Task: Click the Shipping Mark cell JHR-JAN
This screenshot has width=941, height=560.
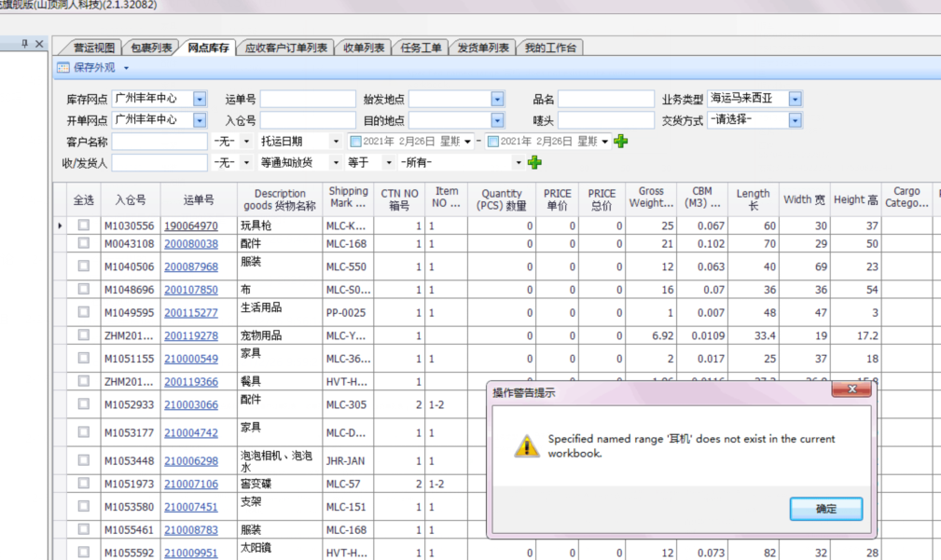Action: click(x=348, y=460)
